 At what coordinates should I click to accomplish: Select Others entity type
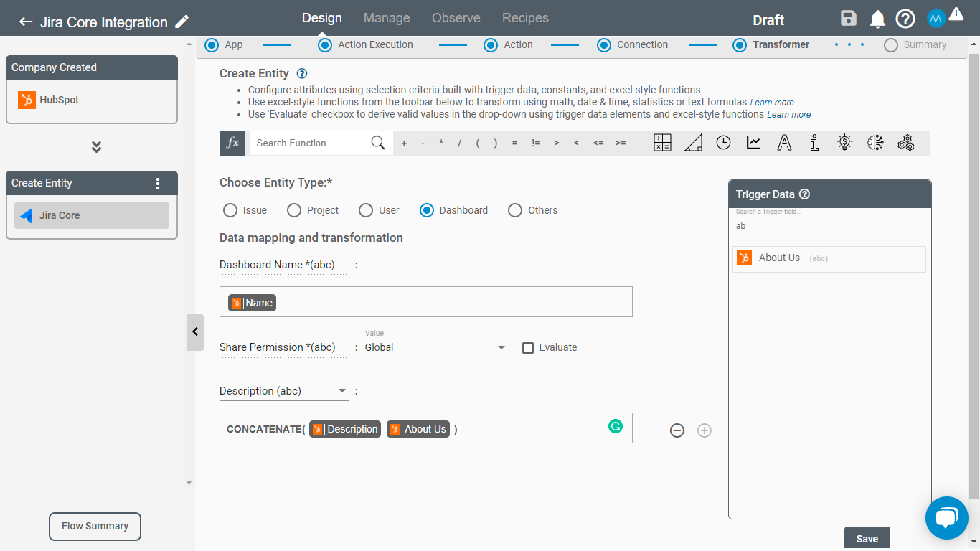[x=515, y=210]
